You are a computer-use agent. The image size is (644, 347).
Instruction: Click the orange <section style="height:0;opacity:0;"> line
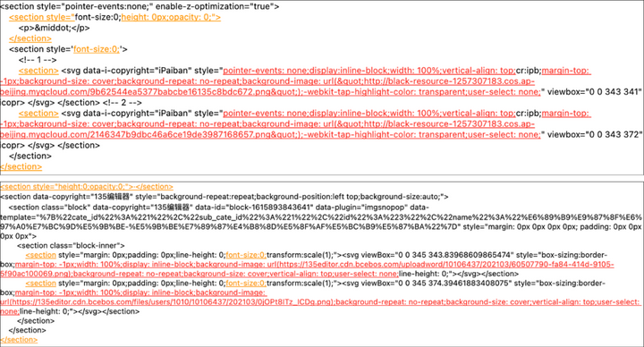(87, 187)
